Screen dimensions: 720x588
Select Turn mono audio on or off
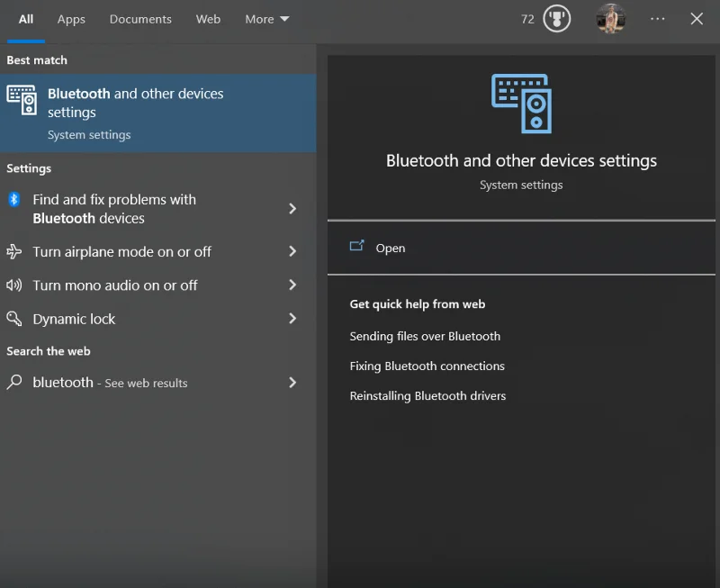click(158, 285)
